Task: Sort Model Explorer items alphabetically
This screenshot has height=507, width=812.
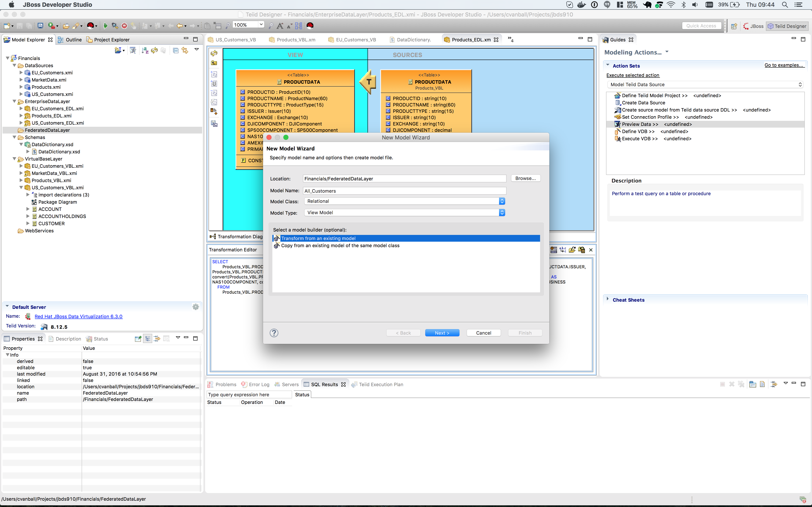Action: (x=145, y=50)
